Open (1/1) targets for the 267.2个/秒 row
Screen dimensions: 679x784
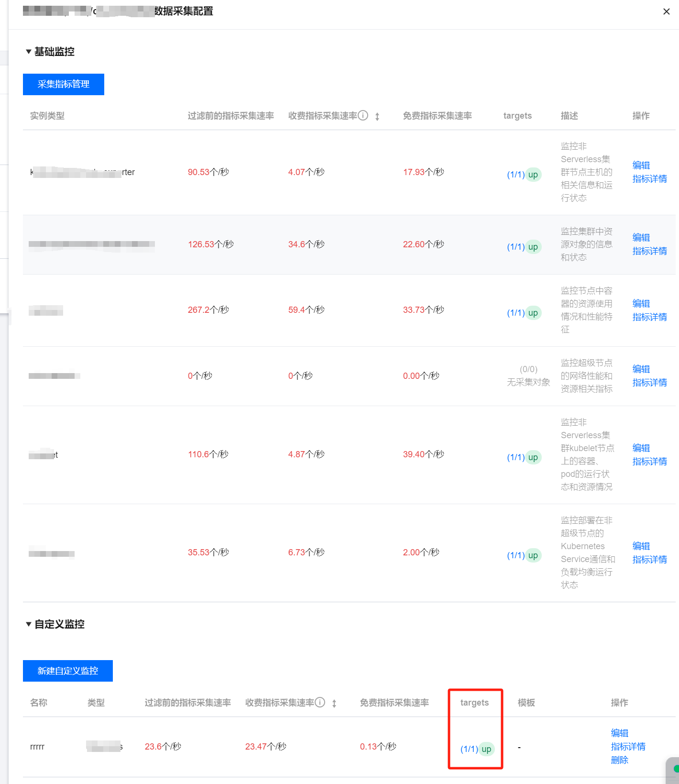pos(516,313)
